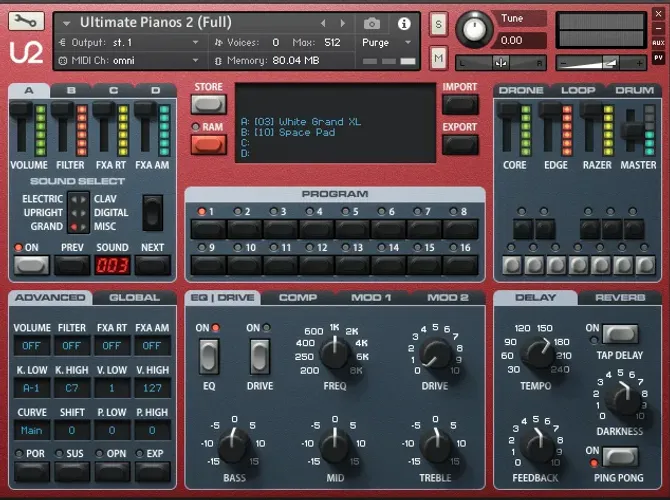Click the TREBLE knob

pyautogui.click(x=435, y=446)
